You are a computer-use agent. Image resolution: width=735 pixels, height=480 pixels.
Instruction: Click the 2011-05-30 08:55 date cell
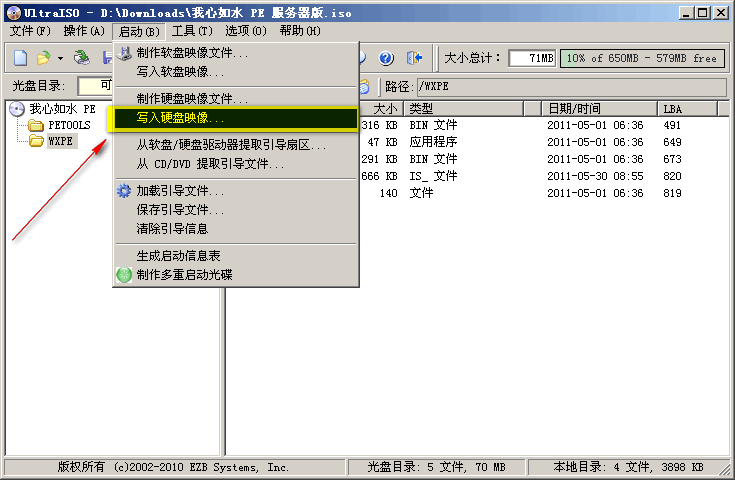point(595,176)
